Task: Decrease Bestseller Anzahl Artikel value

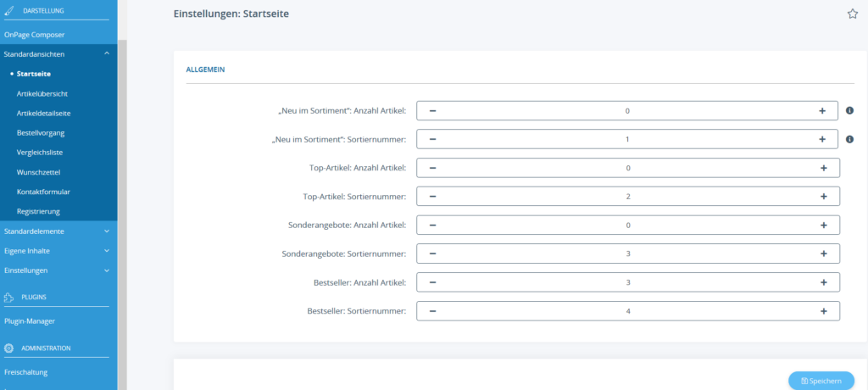Action: (433, 282)
